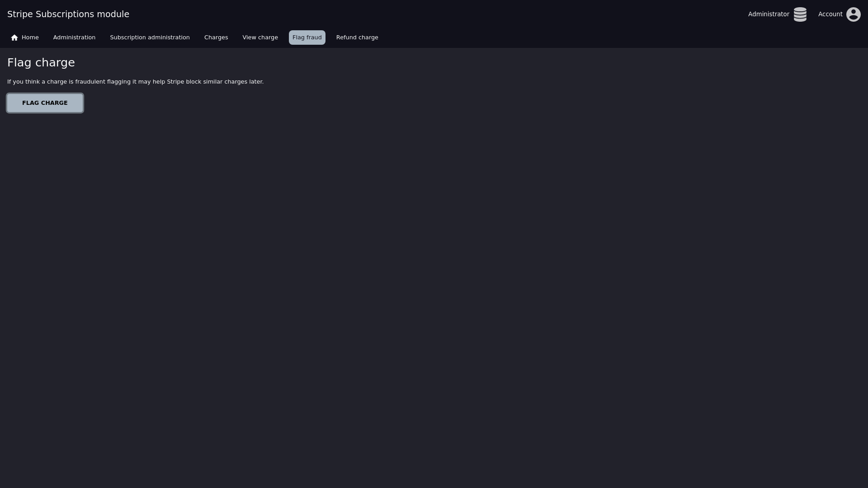Screen dimensions: 868x488
Task: Open the Account user avatar icon
Action: point(853,14)
